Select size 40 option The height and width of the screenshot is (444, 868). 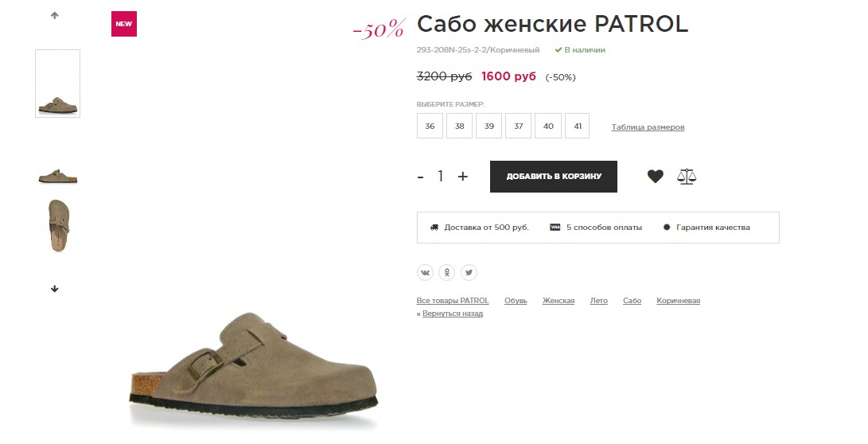(x=547, y=126)
